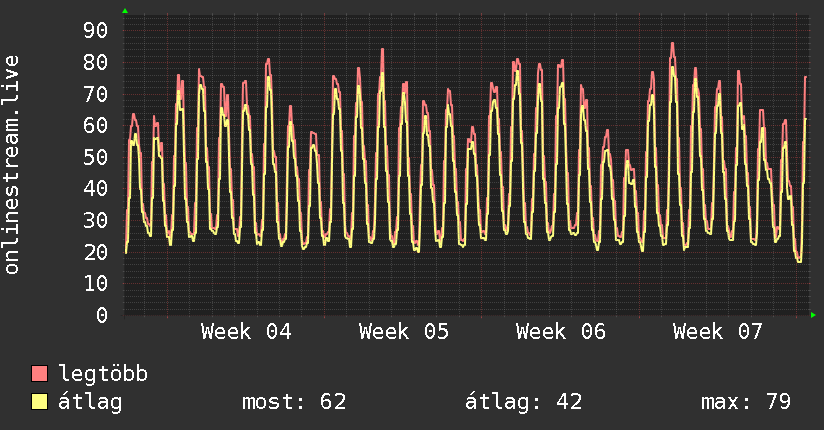Click the 0 label on the y-axis
824x430 pixels.
pos(101,315)
